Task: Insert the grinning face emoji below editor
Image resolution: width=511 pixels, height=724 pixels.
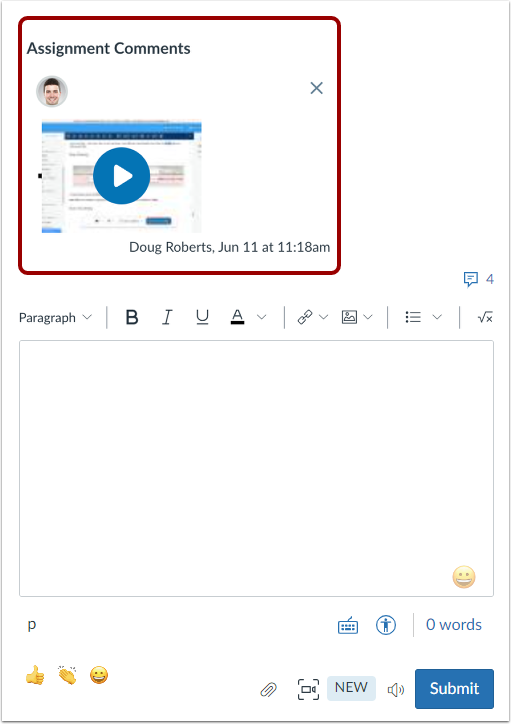Action: [x=99, y=675]
